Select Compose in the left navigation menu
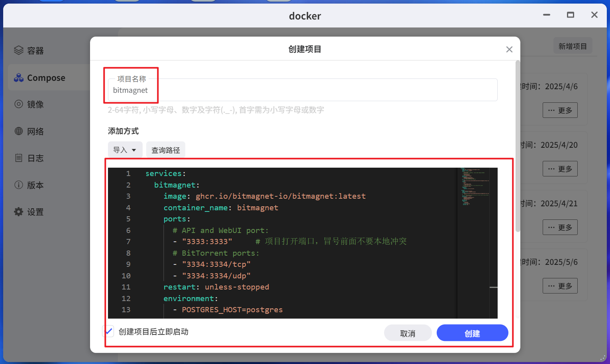The height and width of the screenshot is (364, 610). click(47, 78)
